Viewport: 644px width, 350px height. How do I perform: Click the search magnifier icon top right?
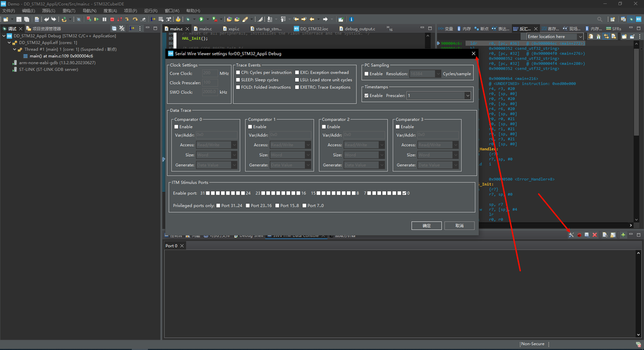pyautogui.click(x=600, y=19)
